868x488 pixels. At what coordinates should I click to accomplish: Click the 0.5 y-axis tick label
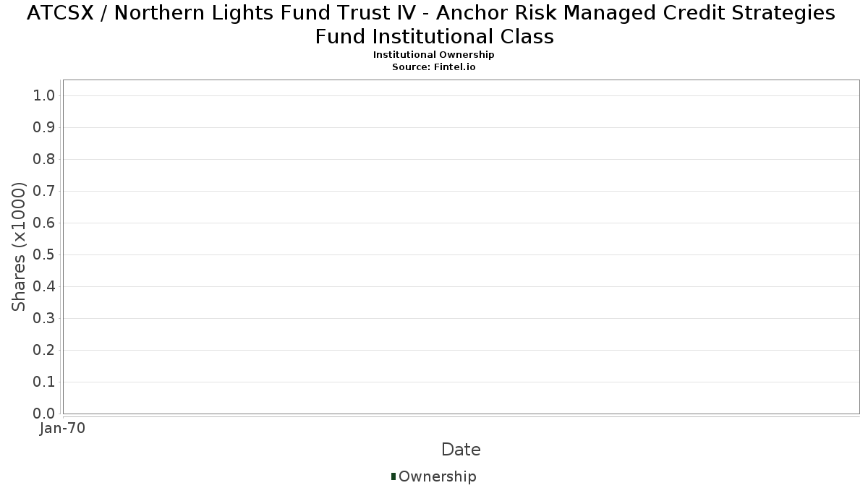coord(45,255)
